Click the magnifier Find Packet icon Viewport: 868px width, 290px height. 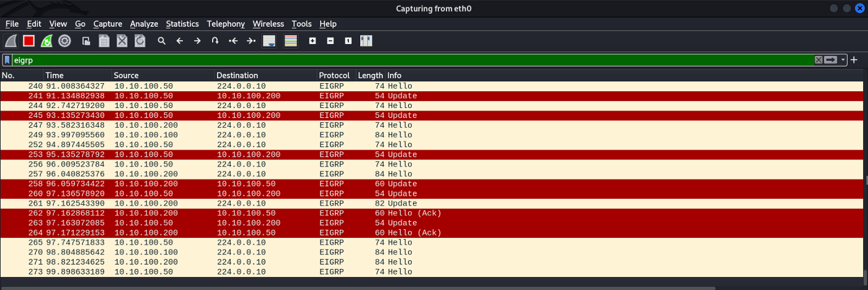click(161, 41)
